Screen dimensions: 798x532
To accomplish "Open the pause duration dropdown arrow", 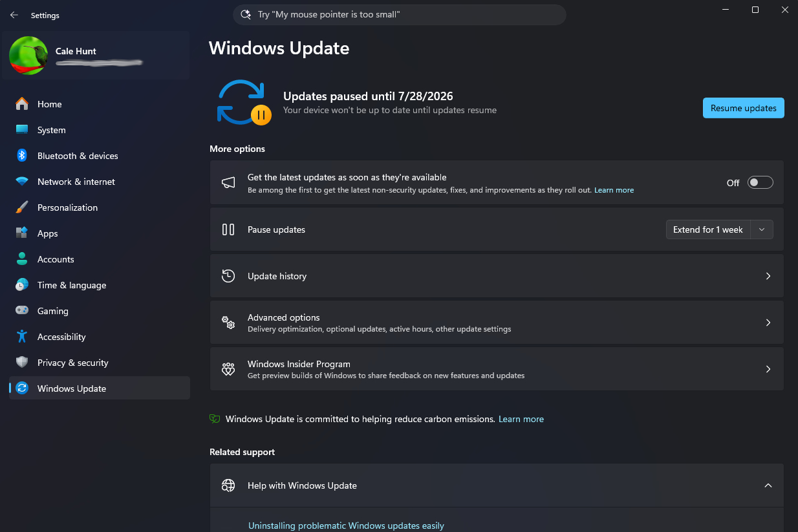I will coord(762,229).
